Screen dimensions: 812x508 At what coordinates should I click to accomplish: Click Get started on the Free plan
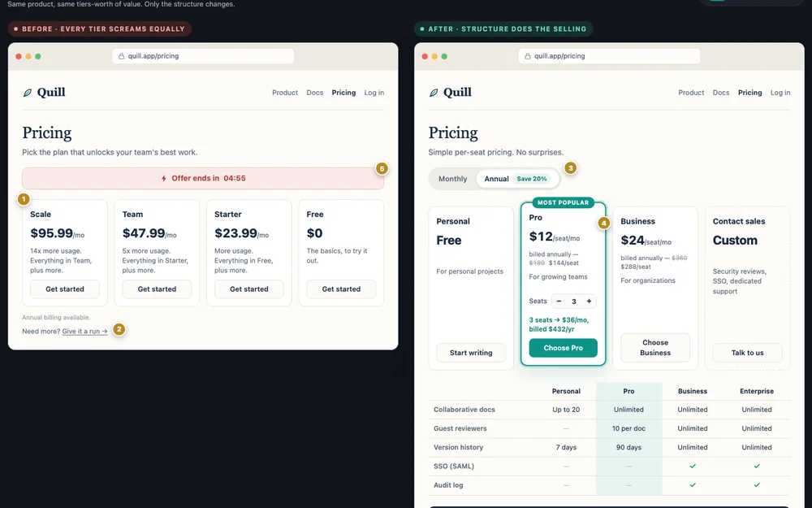[x=341, y=289]
